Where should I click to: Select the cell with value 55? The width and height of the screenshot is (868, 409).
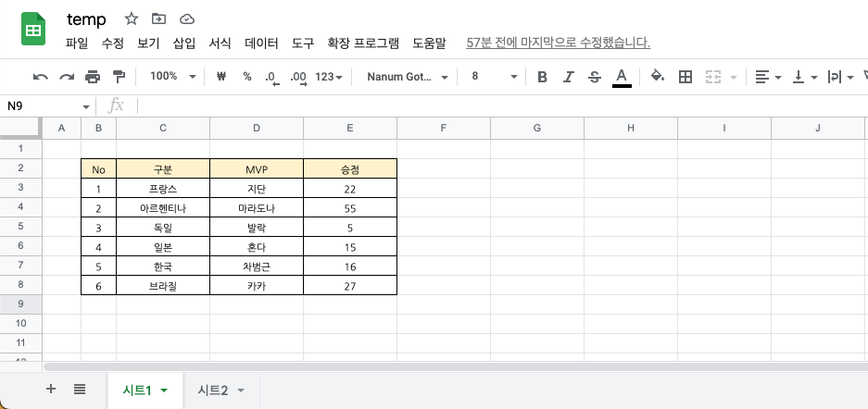point(350,208)
